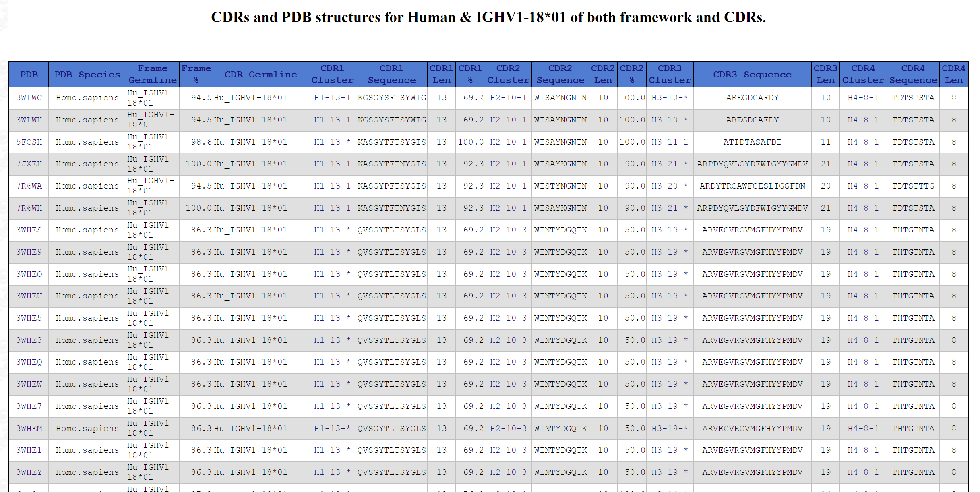Click the CDR2 Sequence column header
Image resolution: width=980 pixels, height=493 pixels.
coord(560,75)
